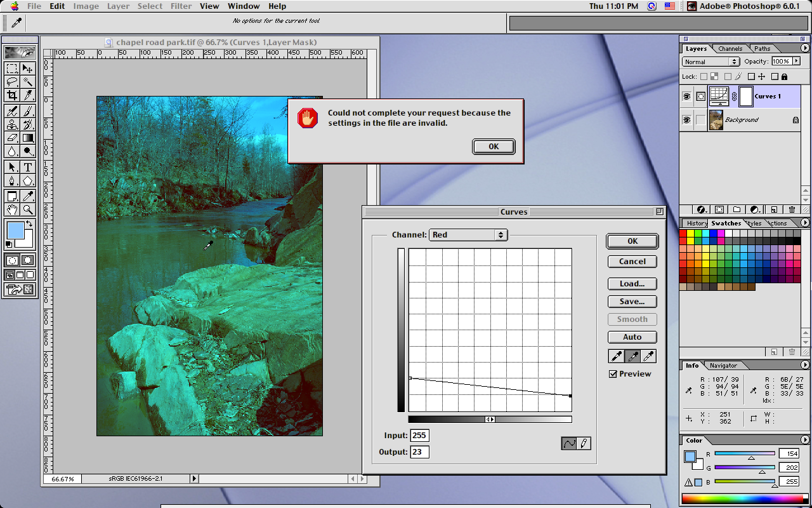The width and height of the screenshot is (812, 508).
Task: Switch curve drawing to pencil mode
Action: pyautogui.click(x=584, y=443)
